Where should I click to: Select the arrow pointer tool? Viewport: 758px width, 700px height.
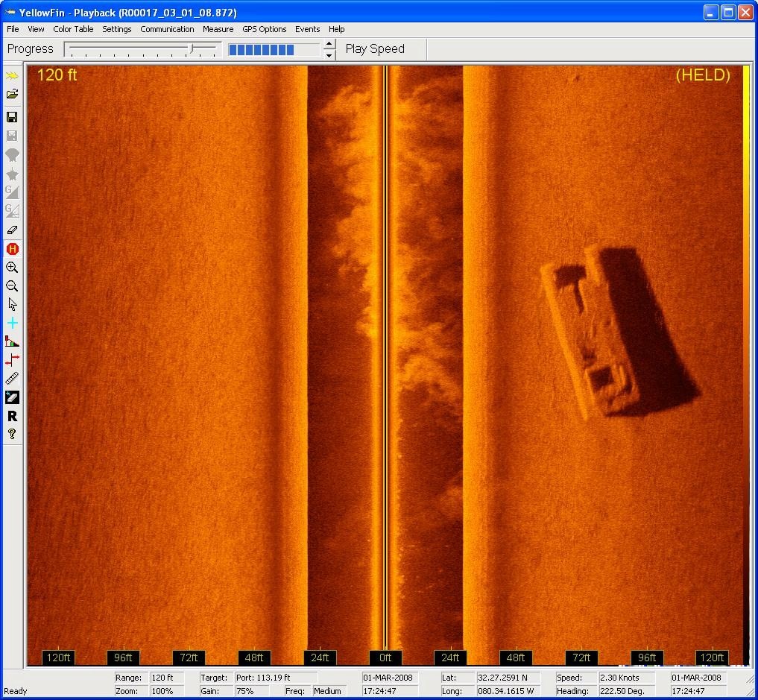click(12, 304)
